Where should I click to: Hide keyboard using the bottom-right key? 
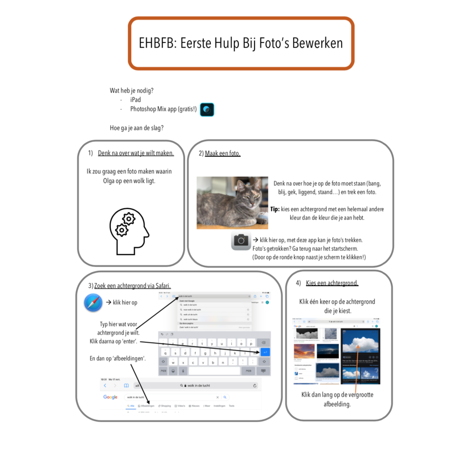pos(264,371)
